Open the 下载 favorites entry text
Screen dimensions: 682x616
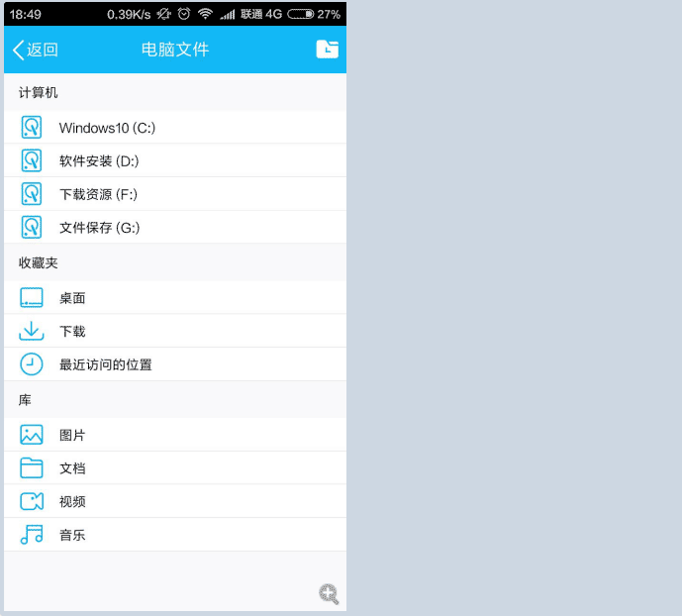coord(72,331)
